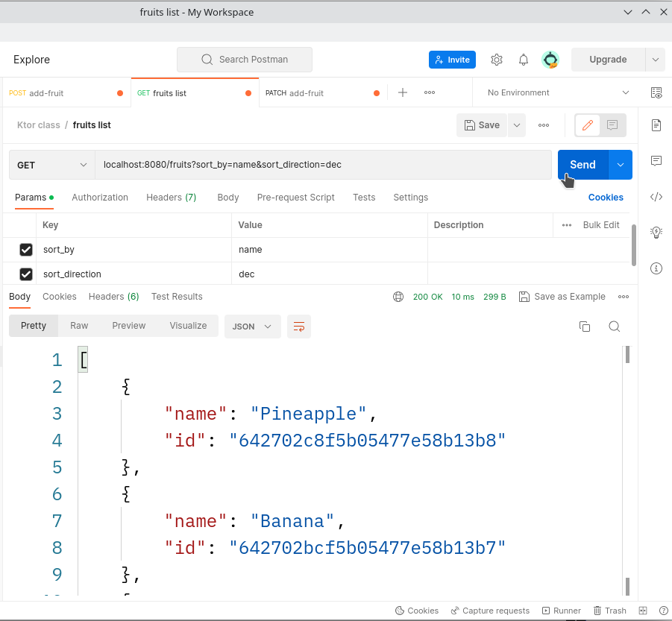Switch response view to Preview
This screenshot has height=621, width=672.
click(129, 326)
